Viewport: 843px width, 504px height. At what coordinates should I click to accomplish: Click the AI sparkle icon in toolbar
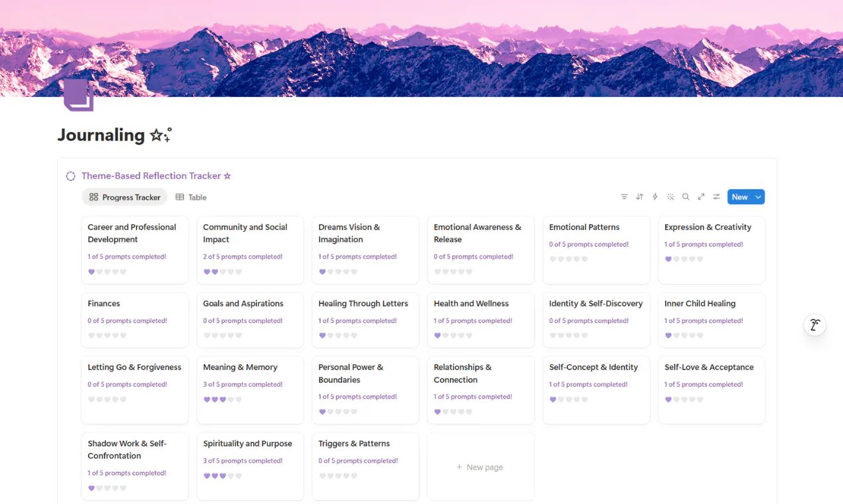[x=670, y=197]
